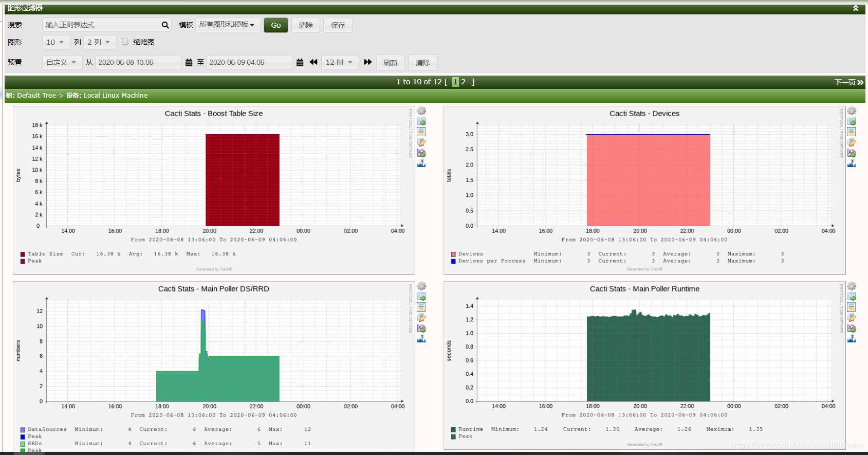
Task: Open columns dropdown showing 2 列
Action: coord(100,42)
